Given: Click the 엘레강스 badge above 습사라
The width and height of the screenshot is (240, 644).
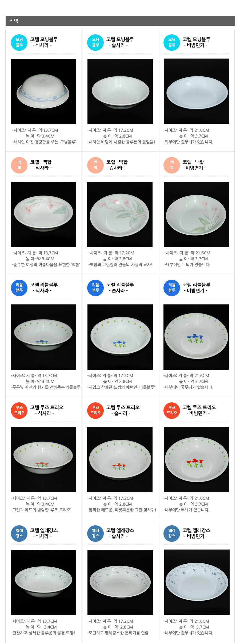Looking at the screenshot, I should [x=95, y=533].
